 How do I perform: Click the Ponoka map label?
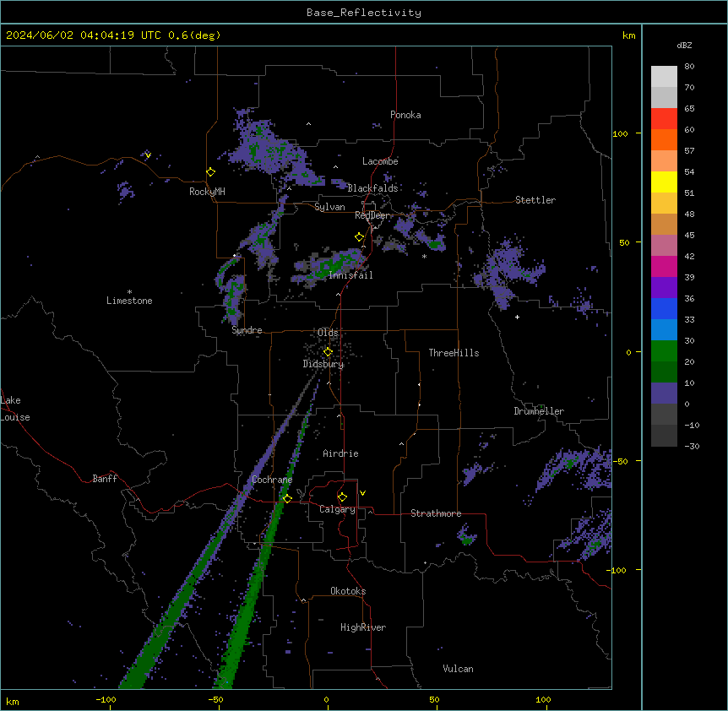405,115
